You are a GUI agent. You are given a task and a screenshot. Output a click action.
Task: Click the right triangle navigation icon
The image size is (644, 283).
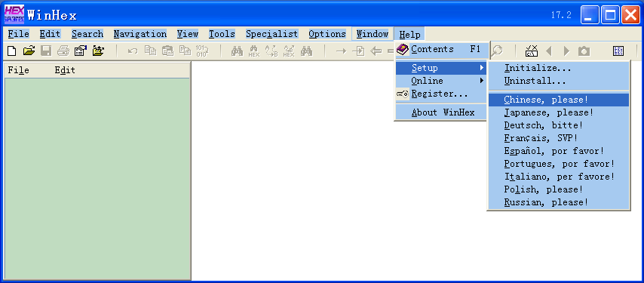567,51
